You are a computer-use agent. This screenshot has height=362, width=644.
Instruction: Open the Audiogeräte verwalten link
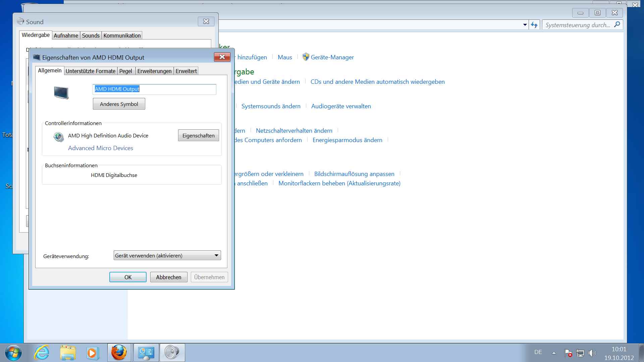click(x=341, y=106)
